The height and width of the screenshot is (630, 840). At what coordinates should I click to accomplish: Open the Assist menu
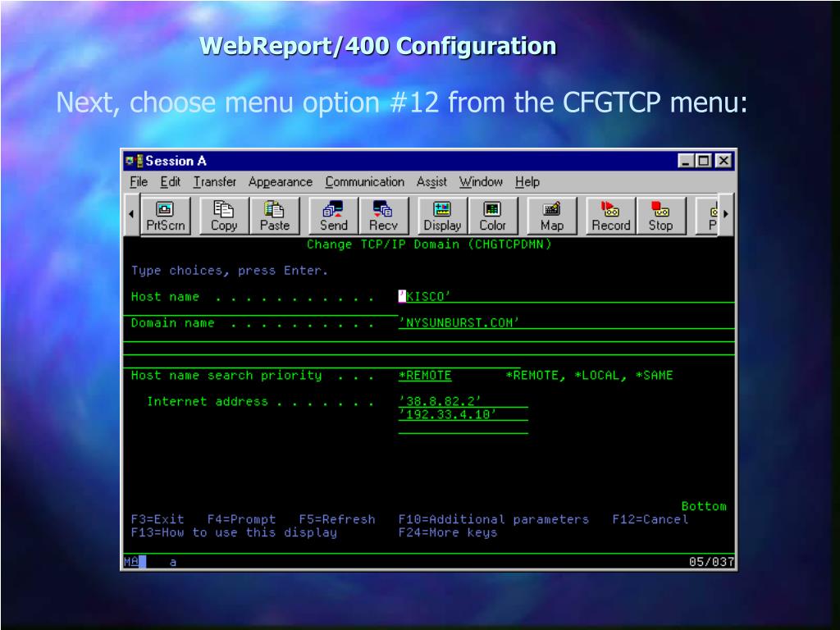(431, 182)
